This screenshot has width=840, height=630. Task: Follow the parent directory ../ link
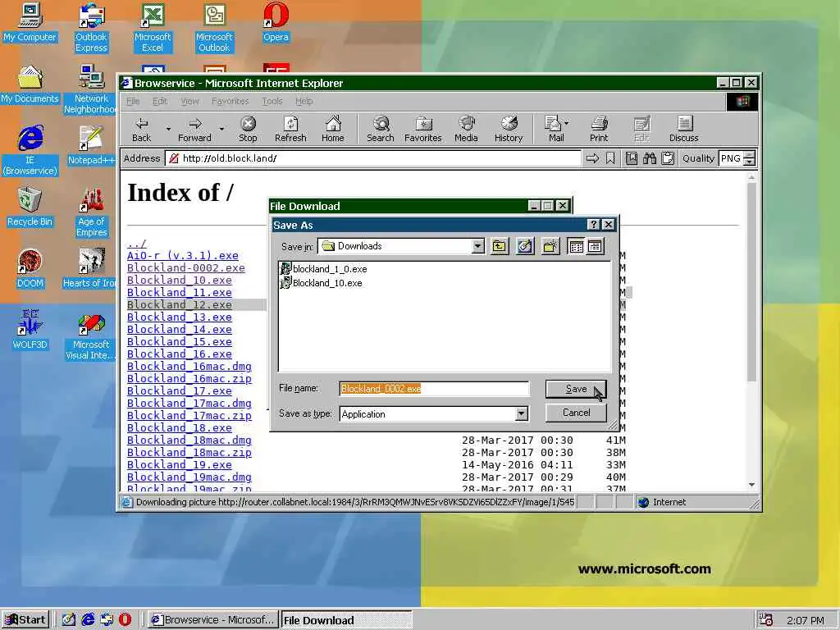pyautogui.click(x=137, y=244)
